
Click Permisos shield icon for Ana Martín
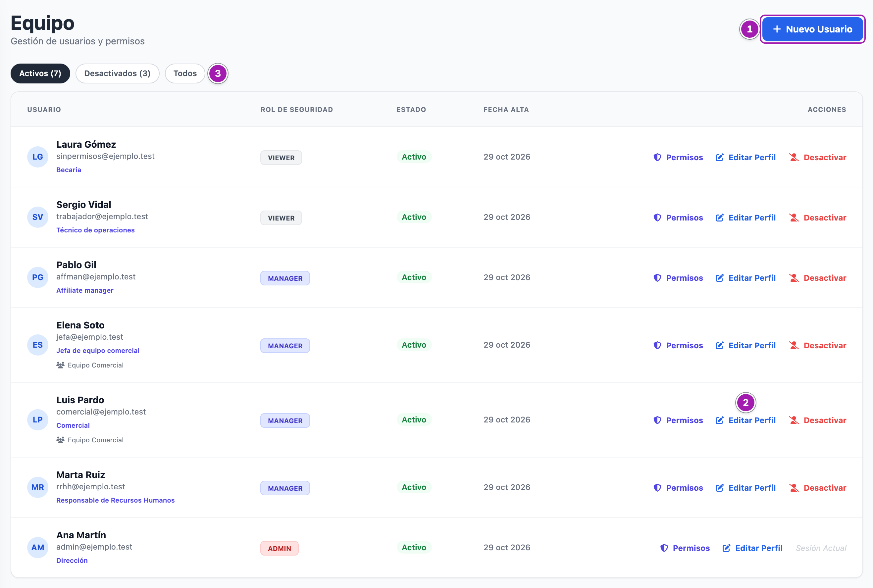point(664,548)
